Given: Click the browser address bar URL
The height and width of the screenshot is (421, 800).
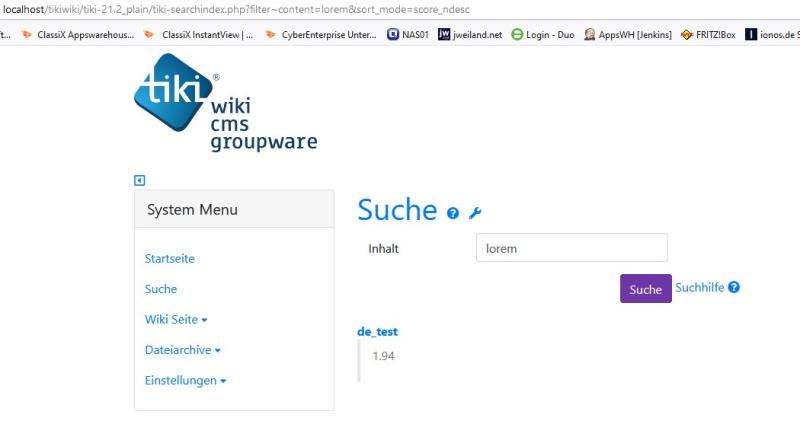Looking at the screenshot, I should (x=236, y=9).
